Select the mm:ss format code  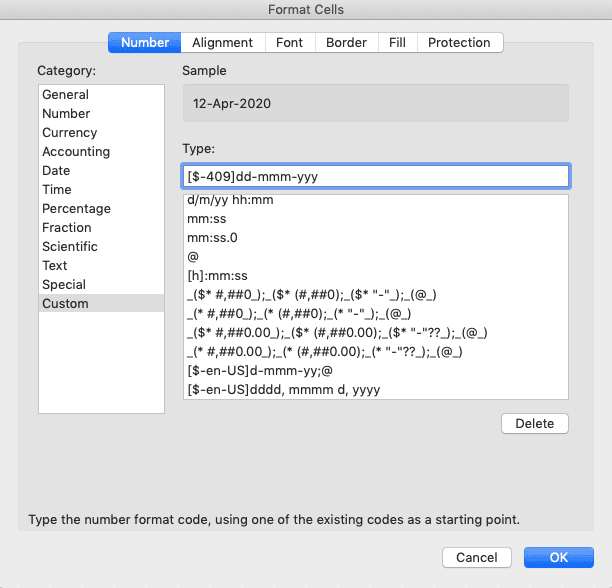(x=376, y=219)
